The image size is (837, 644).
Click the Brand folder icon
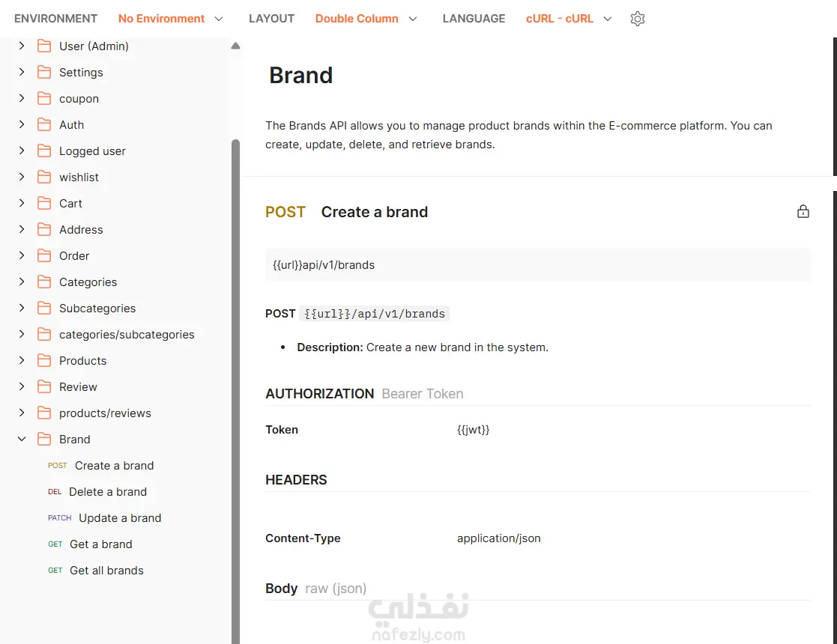[x=44, y=440]
